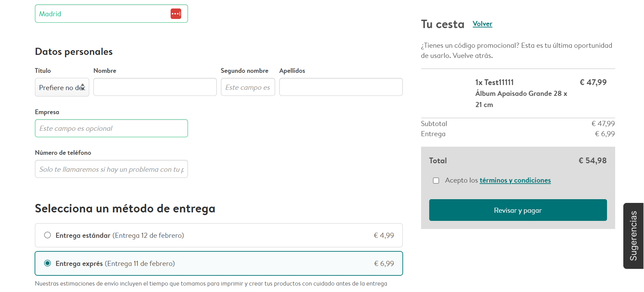Click the Segundo nombre input field
Screen dimensions: 644x292
[248, 87]
